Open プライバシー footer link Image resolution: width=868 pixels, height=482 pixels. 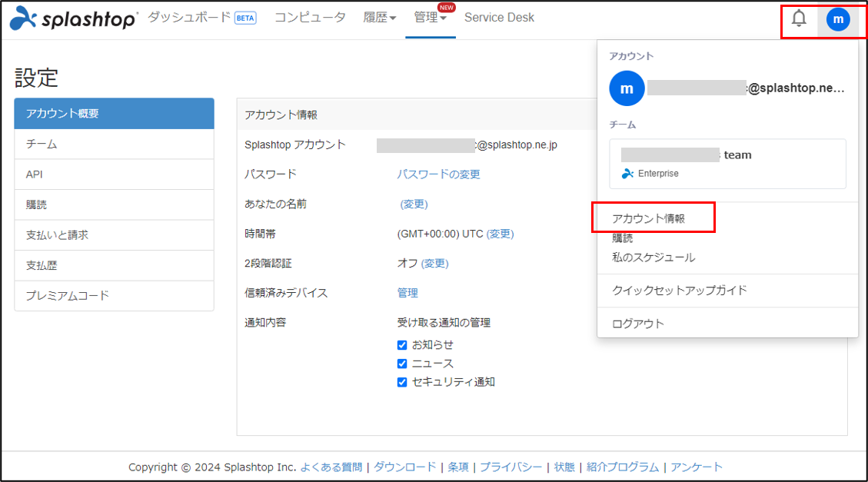(x=511, y=467)
